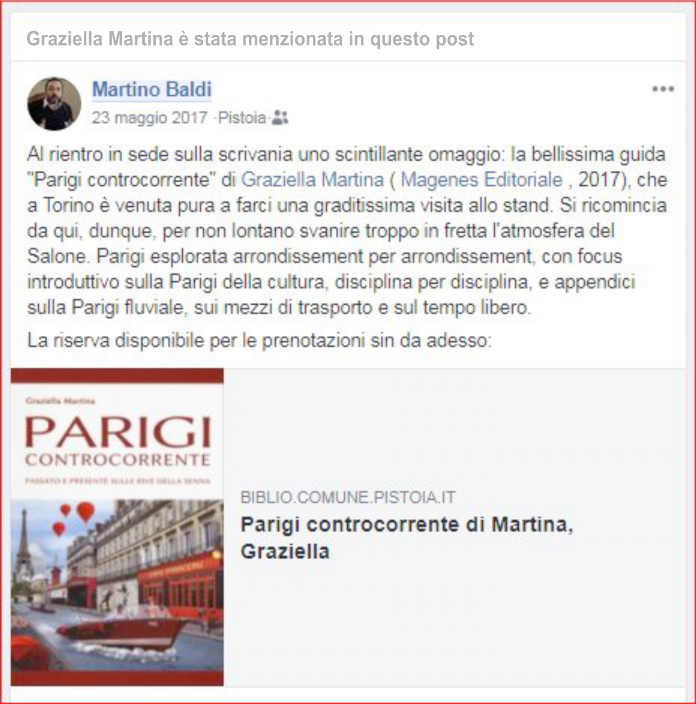
Task: Click the author name printed atop the cover
Action: pyautogui.click(x=60, y=400)
